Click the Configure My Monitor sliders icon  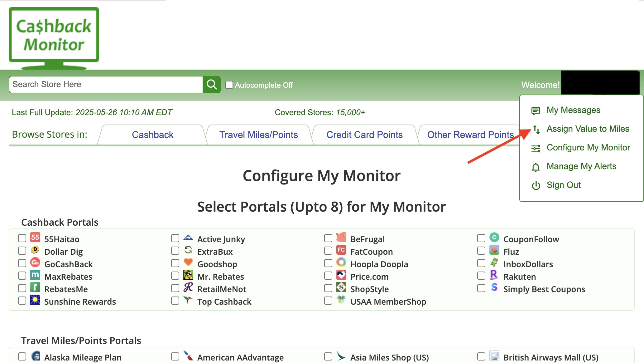[x=536, y=148]
